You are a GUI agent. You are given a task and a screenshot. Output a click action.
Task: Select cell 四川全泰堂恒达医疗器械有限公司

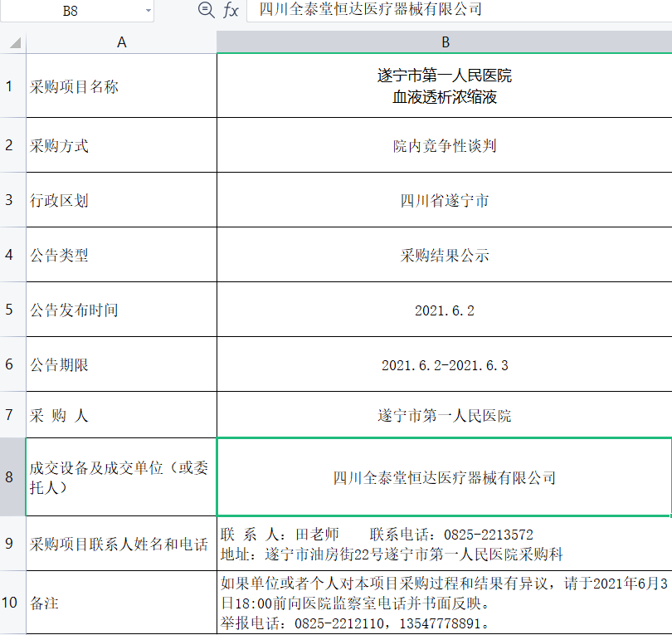point(445,476)
